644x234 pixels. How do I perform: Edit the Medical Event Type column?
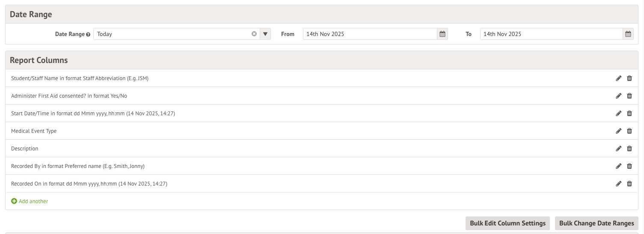tap(618, 131)
